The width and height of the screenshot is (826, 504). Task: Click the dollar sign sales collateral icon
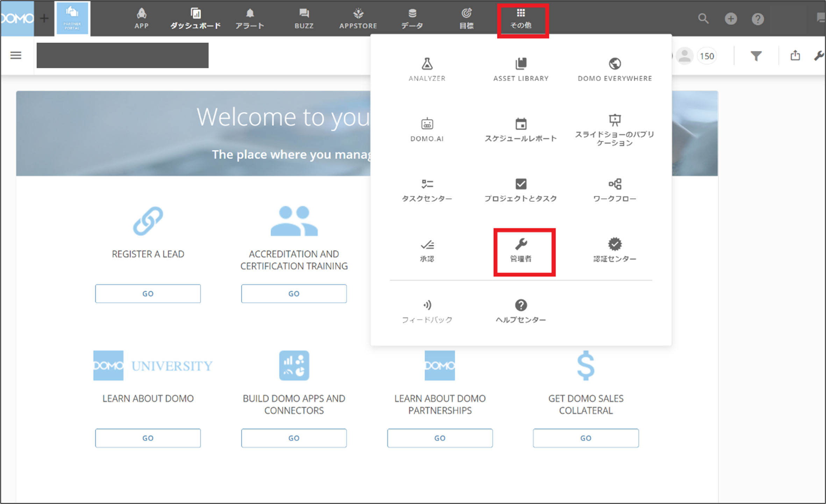pyautogui.click(x=586, y=365)
